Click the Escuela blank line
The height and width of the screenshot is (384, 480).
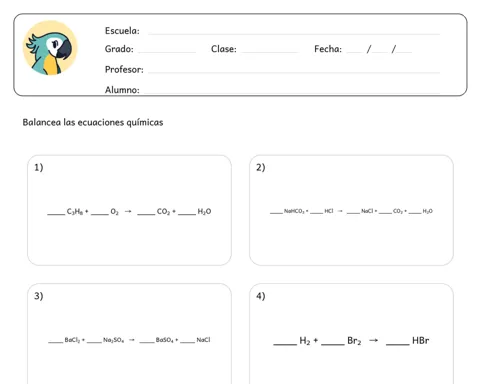(294, 34)
